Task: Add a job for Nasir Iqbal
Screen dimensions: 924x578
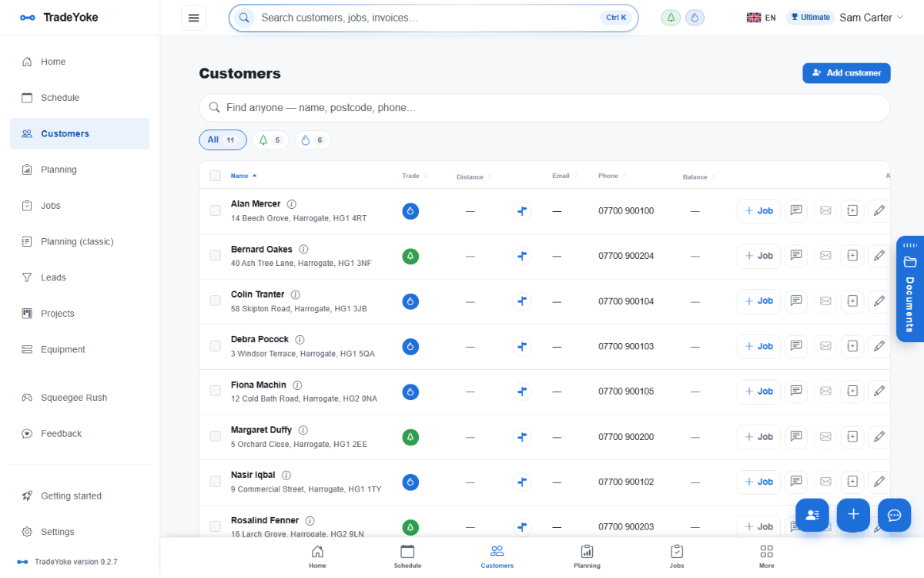Action: click(x=758, y=482)
